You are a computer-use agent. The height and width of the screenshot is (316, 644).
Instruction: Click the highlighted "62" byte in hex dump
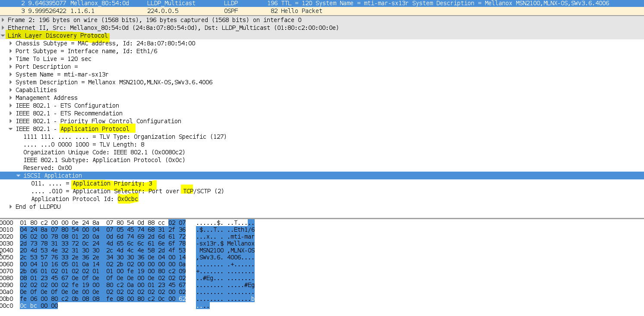pos(183,298)
